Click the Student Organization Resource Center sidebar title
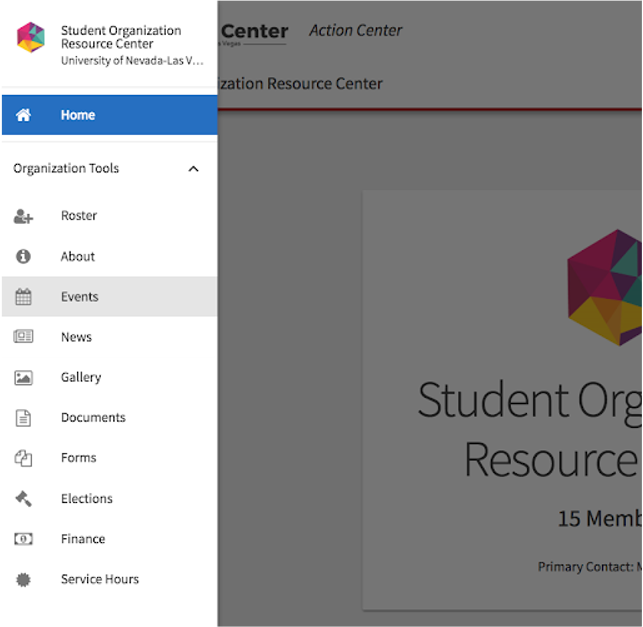The width and height of the screenshot is (643, 627). pyautogui.click(x=121, y=37)
